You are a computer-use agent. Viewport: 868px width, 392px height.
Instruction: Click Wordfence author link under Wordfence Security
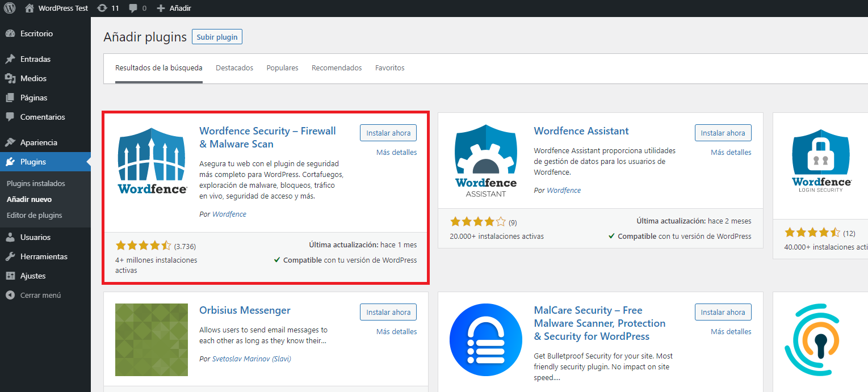(229, 214)
